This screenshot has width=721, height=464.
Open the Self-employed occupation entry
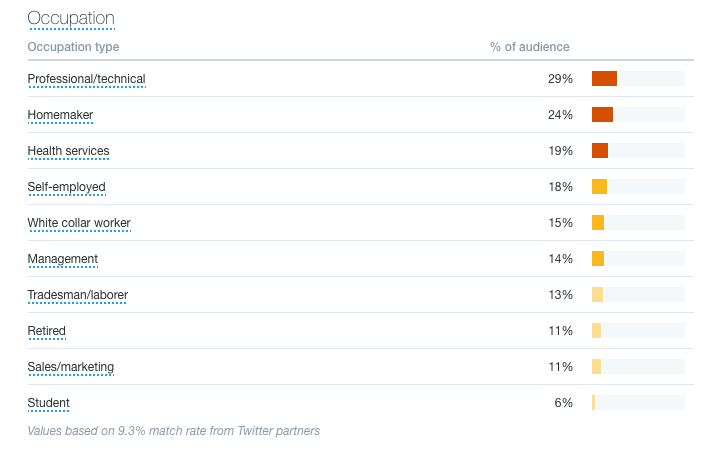coord(66,187)
